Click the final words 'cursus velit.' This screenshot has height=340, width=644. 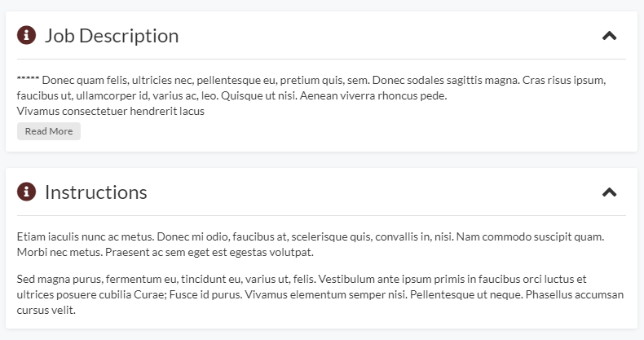[x=46, y=311]
